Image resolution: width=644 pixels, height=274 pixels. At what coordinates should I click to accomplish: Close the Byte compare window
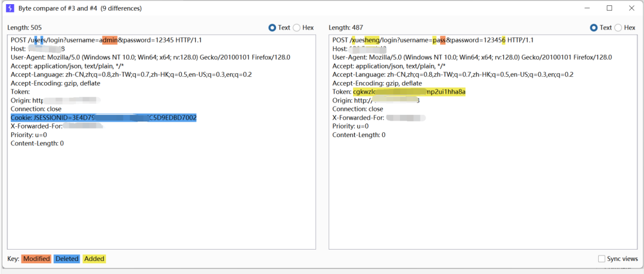pos(631,8)
